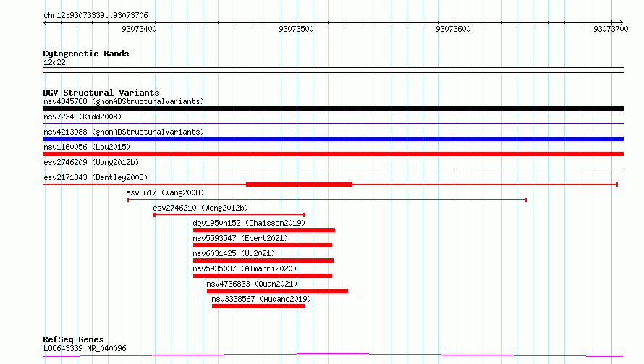Click the thin purple nsv7234 variant line
Image resolution: width=644 pixels, height=364 pixels.
[333, 123]
